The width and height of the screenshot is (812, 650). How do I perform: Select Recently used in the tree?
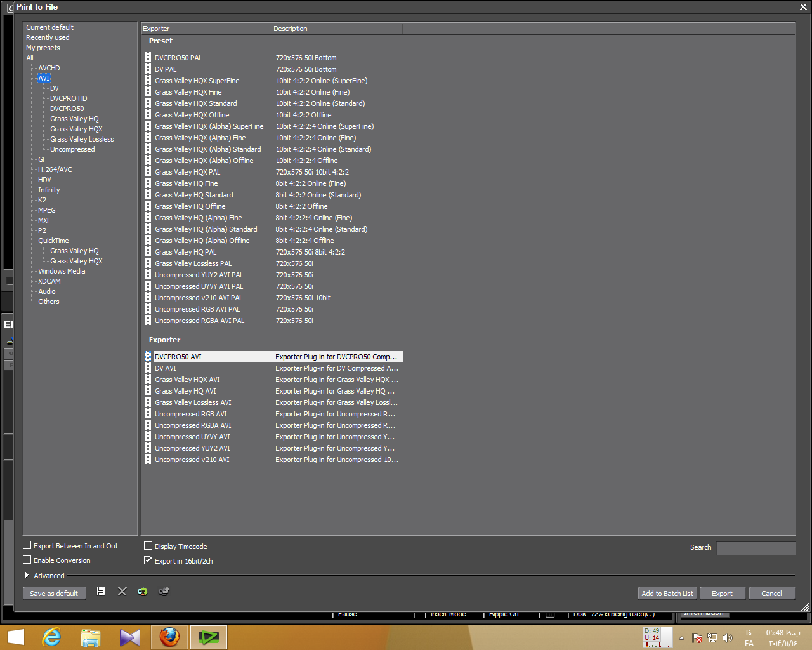48,37
